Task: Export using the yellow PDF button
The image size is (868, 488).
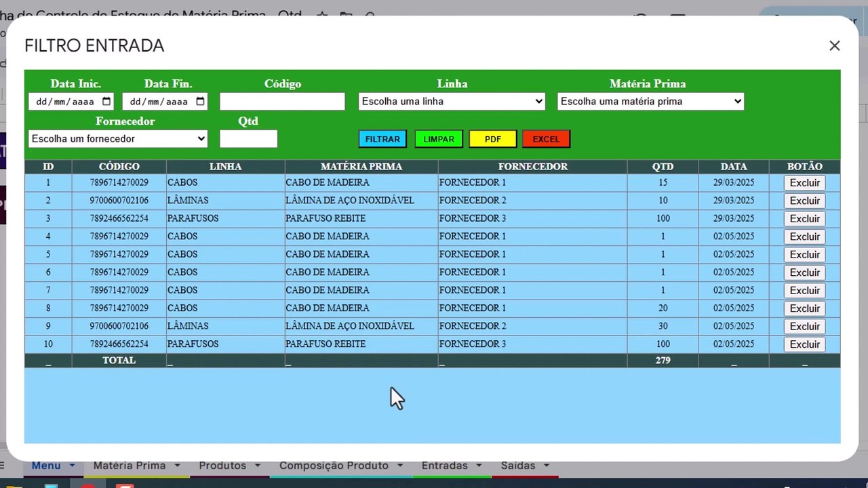Action: coord(493,139)
